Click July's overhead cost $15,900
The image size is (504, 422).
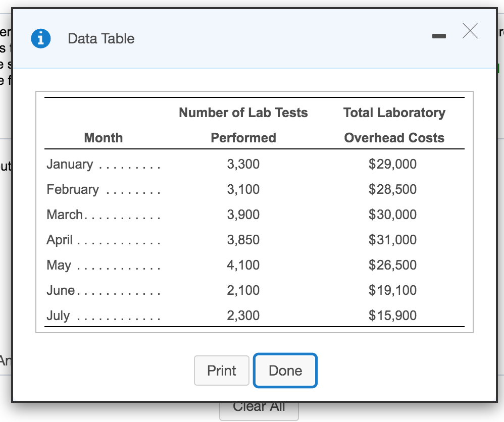(x=392, y=315)
